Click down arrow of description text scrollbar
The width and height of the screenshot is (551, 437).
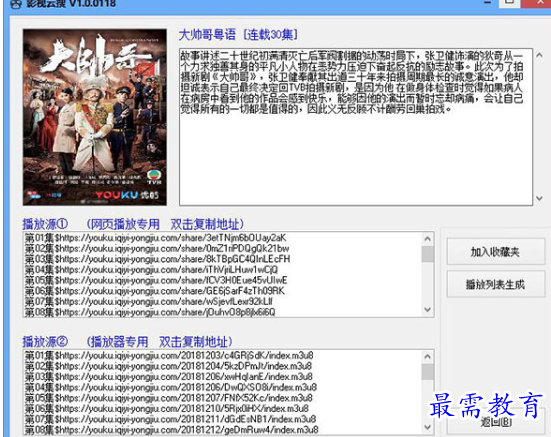(x=539, y=198)
